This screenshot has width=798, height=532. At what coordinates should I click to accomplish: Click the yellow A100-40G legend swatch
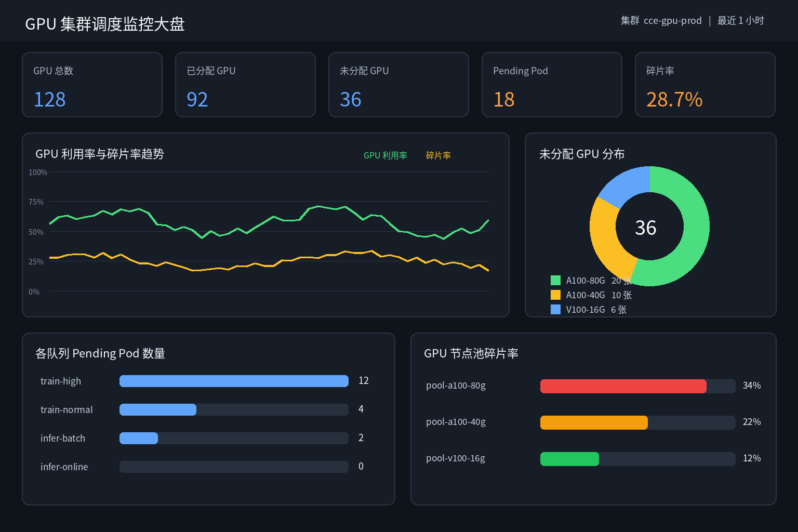point(555,295)
